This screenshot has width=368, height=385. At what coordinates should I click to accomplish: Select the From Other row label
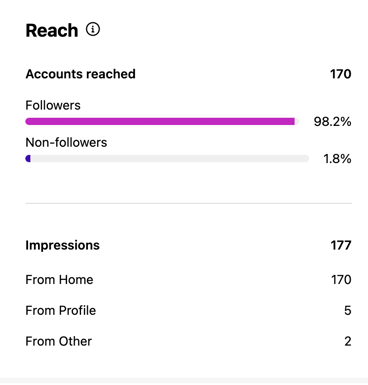pyautogui.click(x=59, y=341)
